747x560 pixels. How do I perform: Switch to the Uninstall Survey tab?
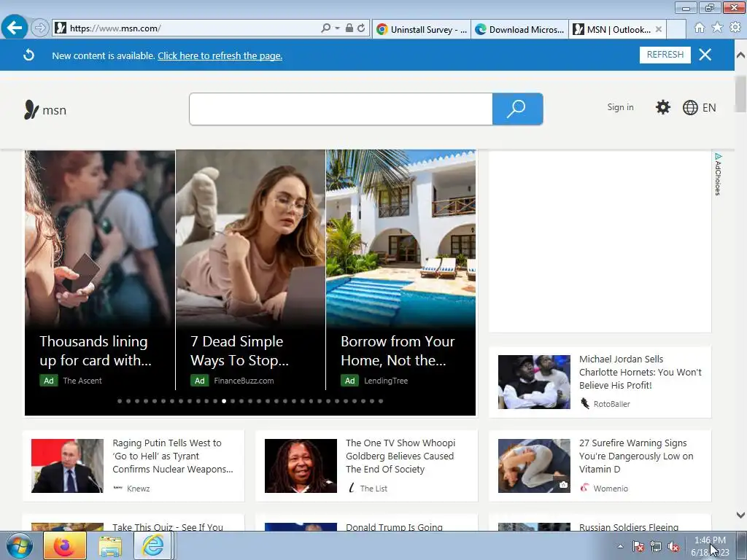tap(422, 29)
